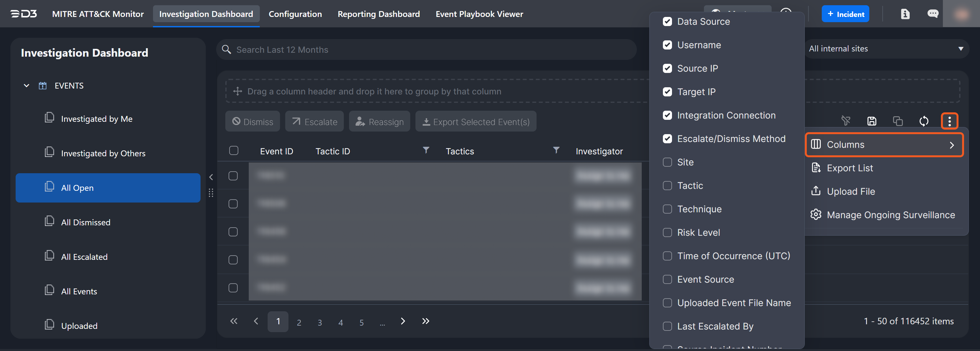Collapse the left sidebar panel arrow
Viewport: 980px width, 351px height.
(x=211, y=177)
